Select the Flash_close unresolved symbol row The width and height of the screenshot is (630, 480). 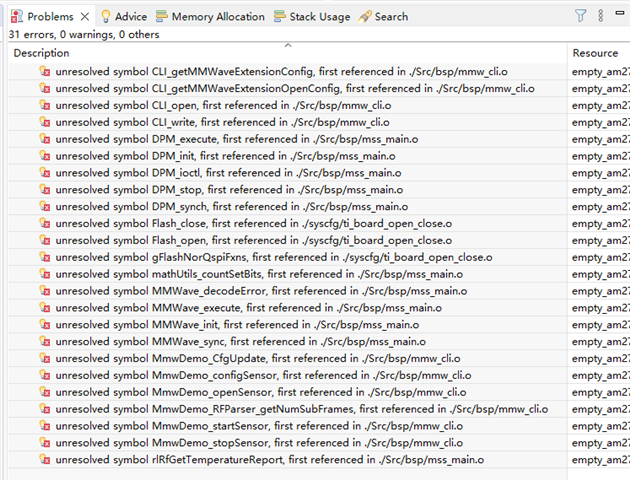pos(250,223)
